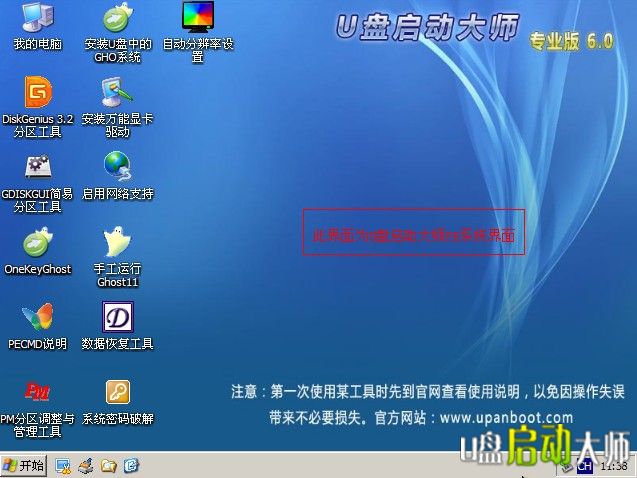Viewport: 637px width, 478px height.
Task: Open PECMD说明 help icon
Action: (37, 317)
